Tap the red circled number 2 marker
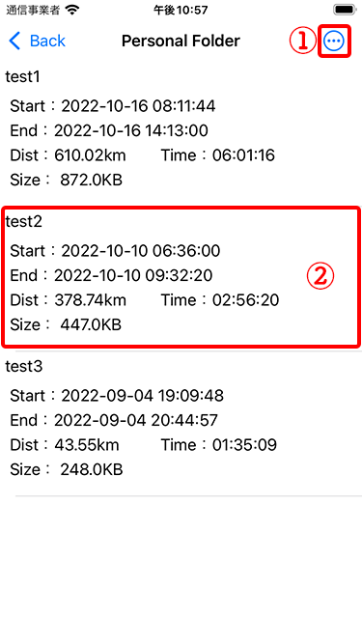362x644 pixels. tap(320, 276)
